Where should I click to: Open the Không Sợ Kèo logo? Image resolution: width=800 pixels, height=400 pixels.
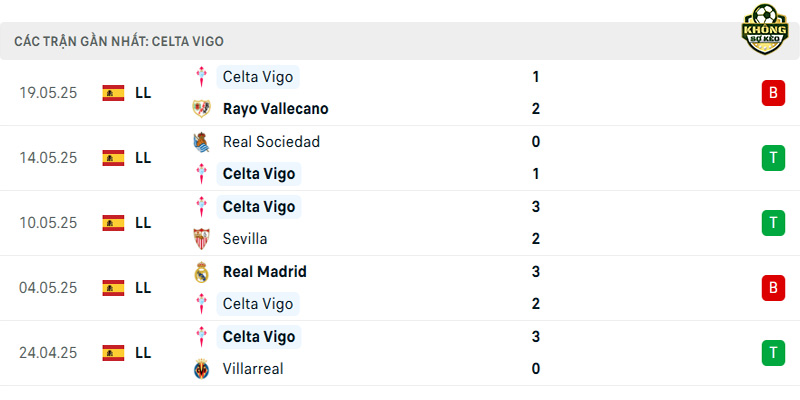tap(764, 29)
